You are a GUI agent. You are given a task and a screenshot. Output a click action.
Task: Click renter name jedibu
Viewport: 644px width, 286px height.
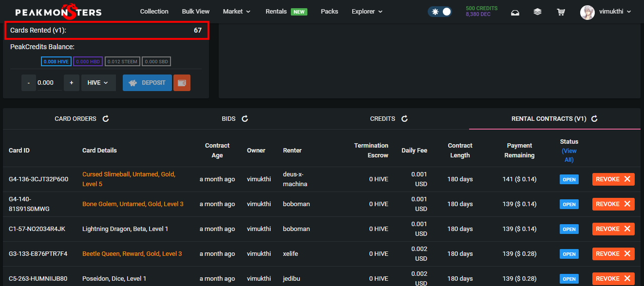[291, 278]
